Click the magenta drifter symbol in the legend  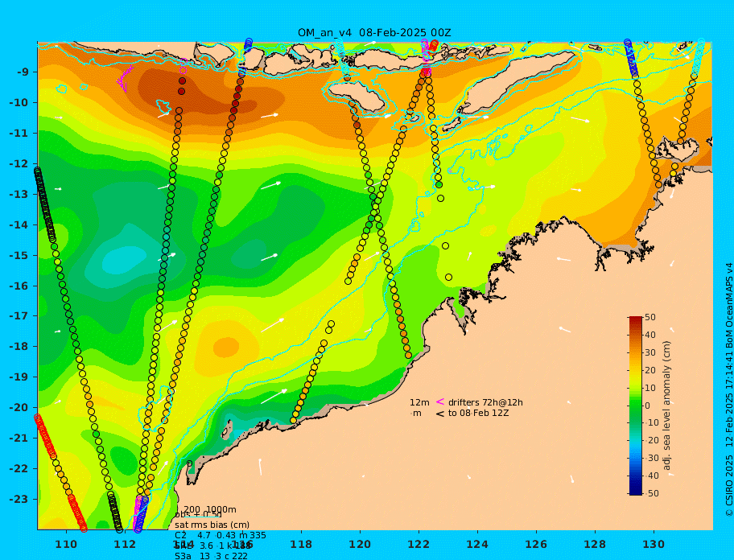(440, 401)
